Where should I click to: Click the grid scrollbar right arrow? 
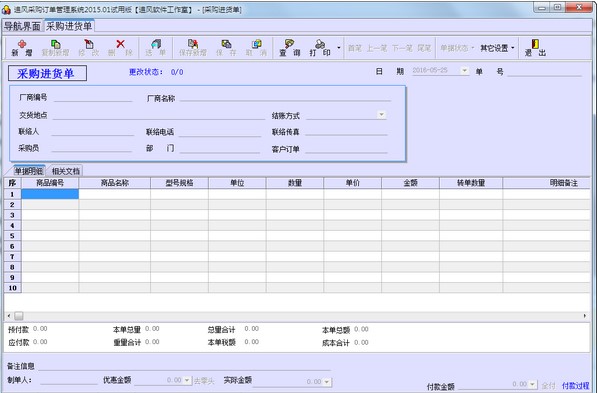(x=585, y=316)
